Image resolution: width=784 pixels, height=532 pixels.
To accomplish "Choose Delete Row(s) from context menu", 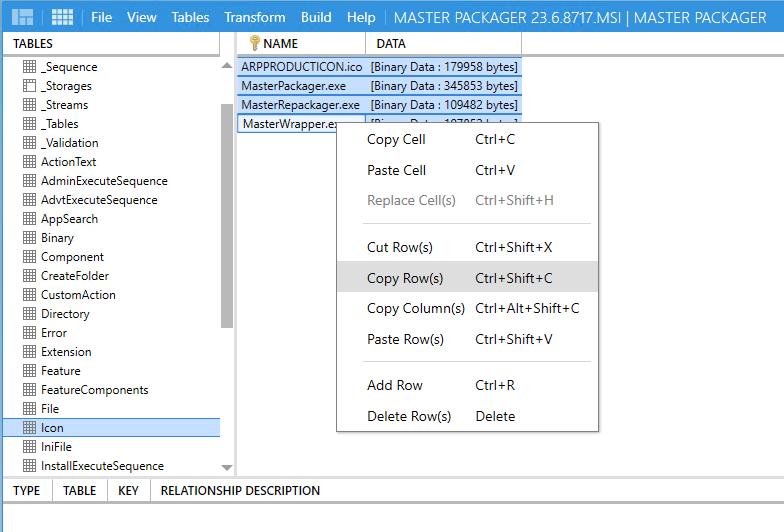I will [468, 416].
